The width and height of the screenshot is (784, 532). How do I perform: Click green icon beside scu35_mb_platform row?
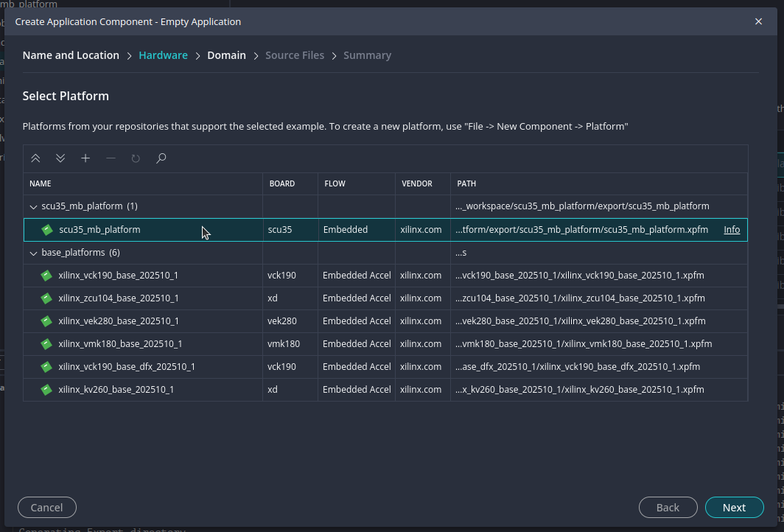[x=47, y=230]
